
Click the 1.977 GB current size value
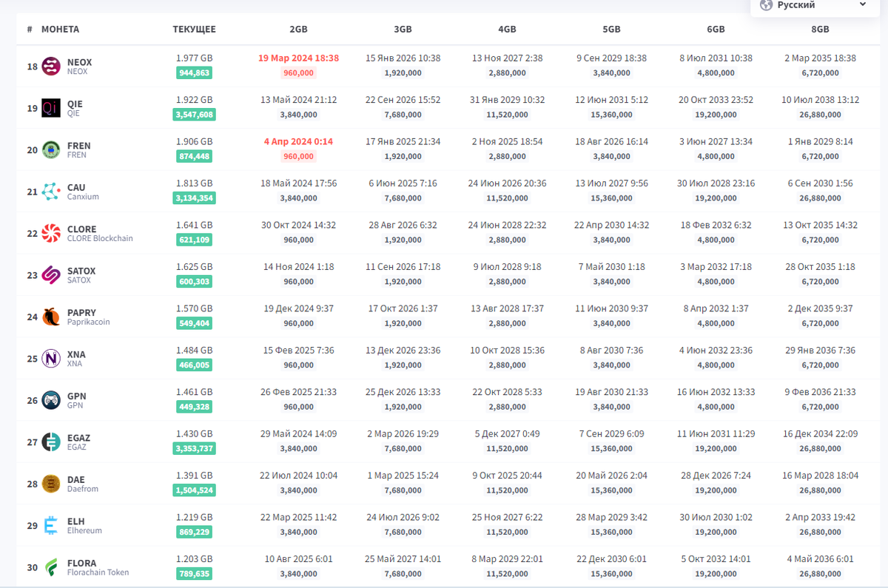coord(195,58)
